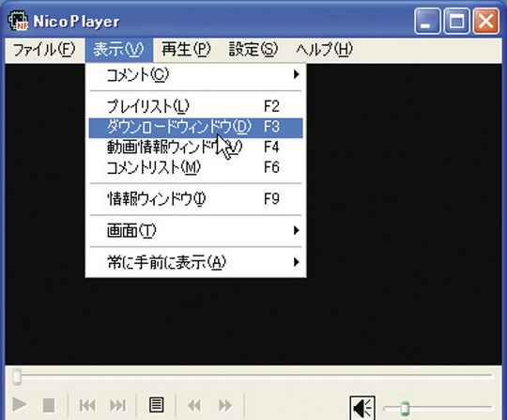This screenshot has width=507, height=420.
Task: Expand the 常に手前に表示(A) submenu
Action: [x=196, y=262]
